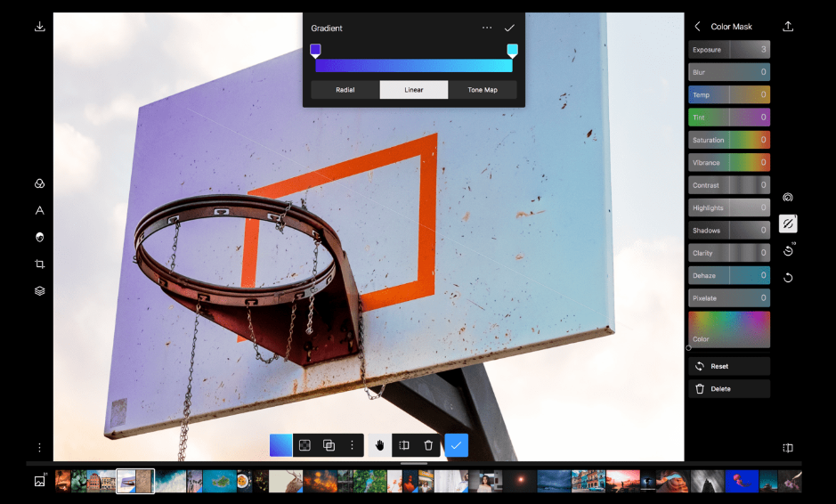This screenshot has width=836, height=504.
Task: Select the hand pan tool
Action: (x=379, y=445)
